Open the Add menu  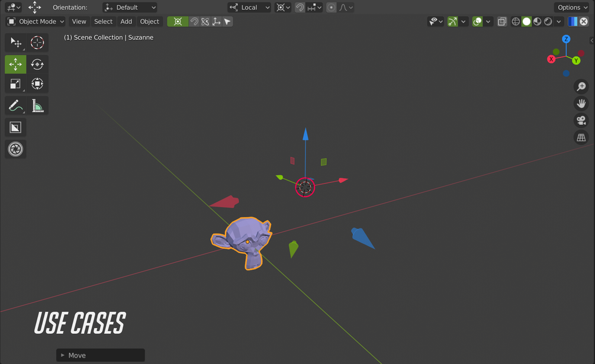(x=126, y=22)
